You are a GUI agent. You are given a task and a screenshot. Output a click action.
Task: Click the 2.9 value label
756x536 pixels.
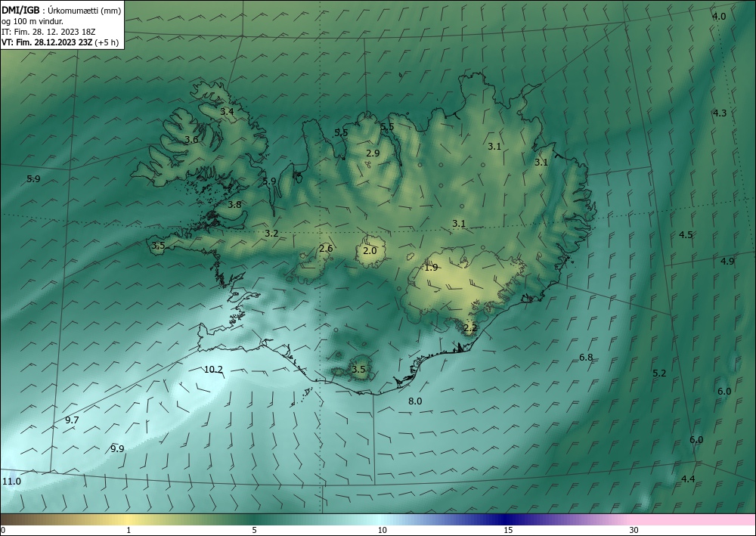(x=373, y=153)
